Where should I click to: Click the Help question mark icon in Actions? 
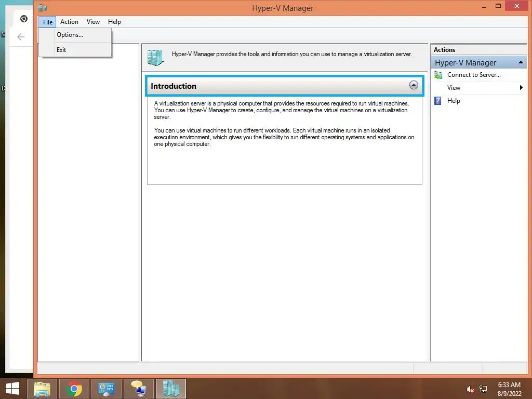[x=438, y=101]
